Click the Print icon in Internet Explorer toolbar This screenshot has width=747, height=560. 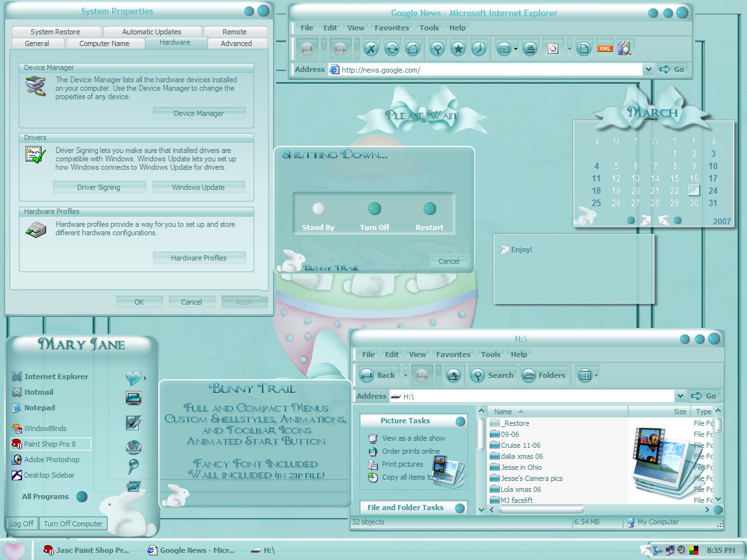(530, 49)
